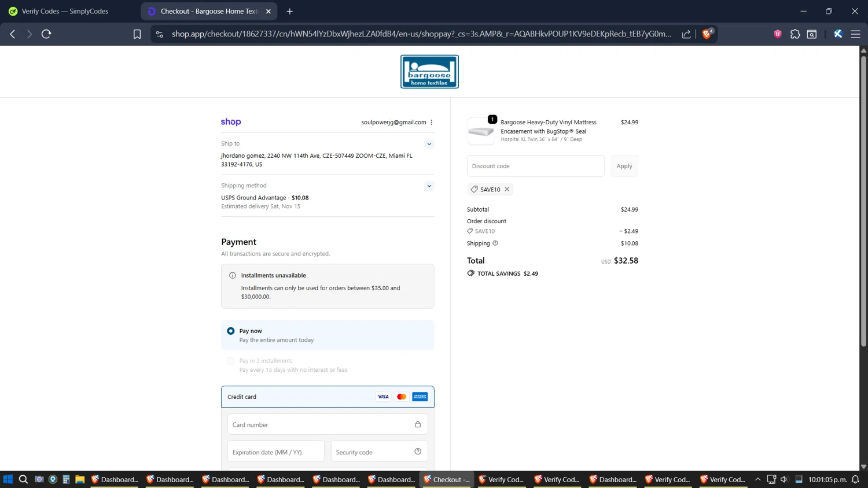Screen dimensions: 868x488
Task: Click the mattress encasement product thumbnail
Action: coord(481,131)
